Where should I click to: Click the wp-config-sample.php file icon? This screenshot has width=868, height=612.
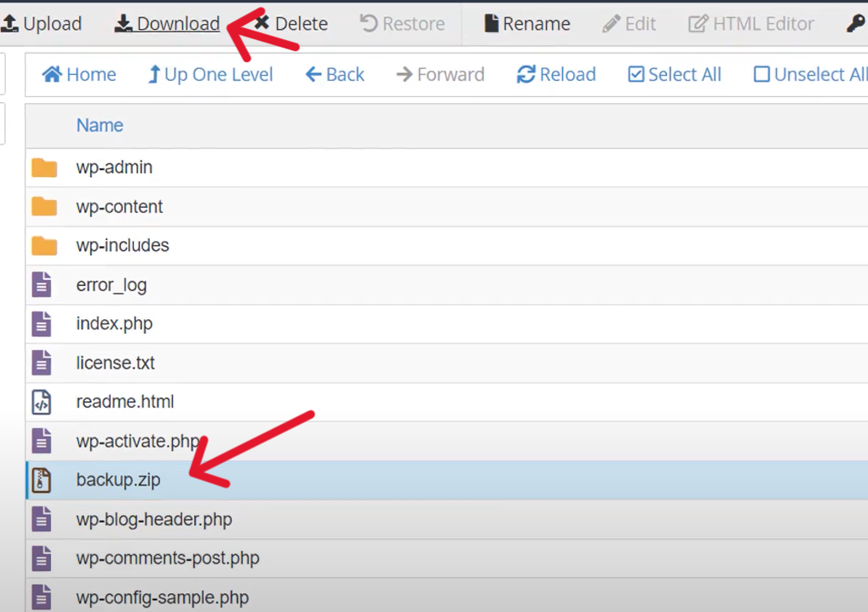pyautogui.click(x=42, y=598)
